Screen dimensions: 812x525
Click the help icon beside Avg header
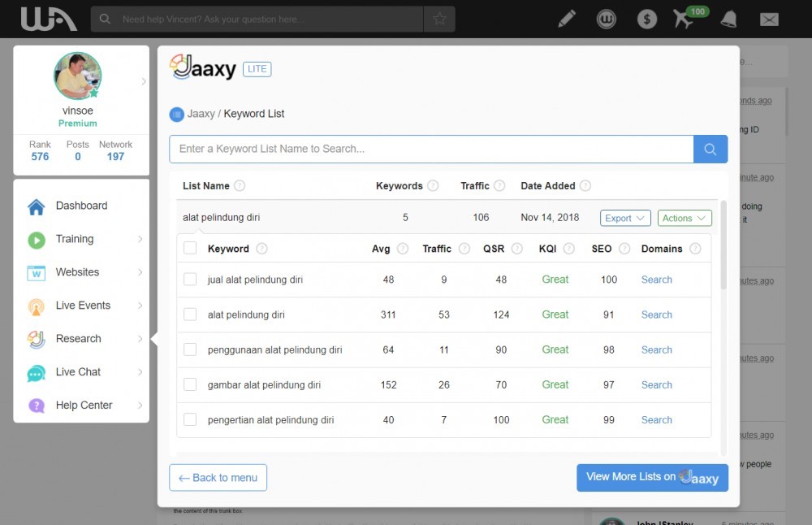click(x=403, y=249)
